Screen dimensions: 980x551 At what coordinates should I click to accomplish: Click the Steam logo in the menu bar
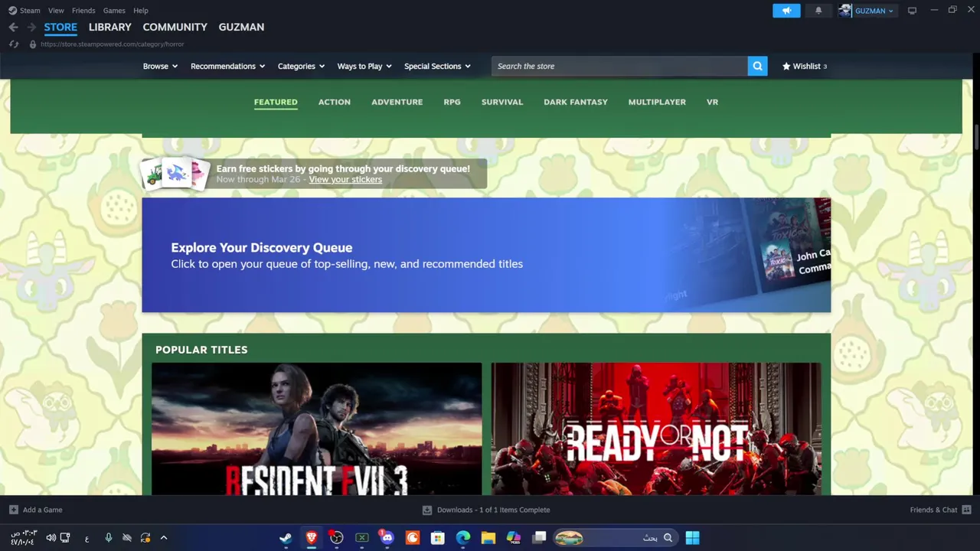12,11
